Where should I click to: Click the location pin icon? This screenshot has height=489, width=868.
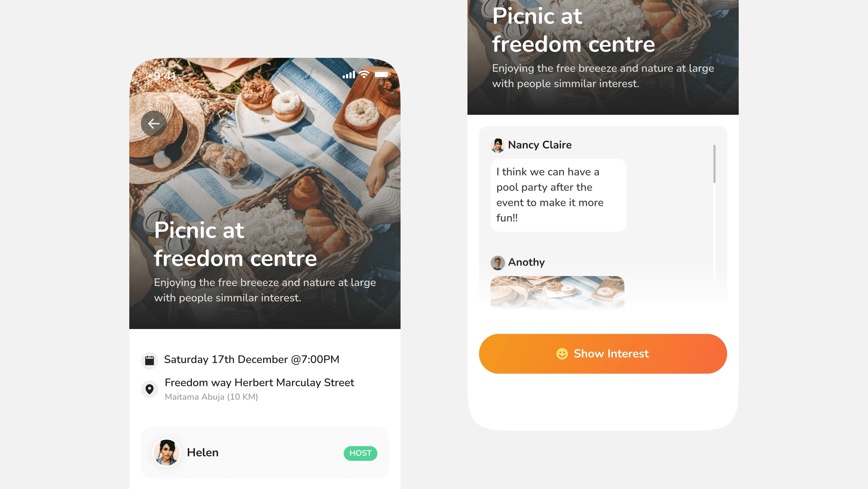(x=149, y=389)
